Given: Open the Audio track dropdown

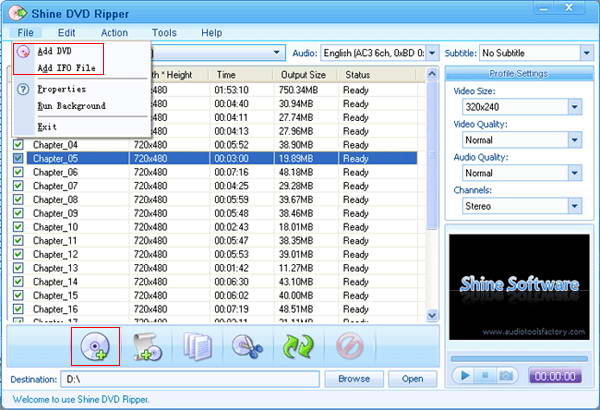Looking at the screenshot, I should 432,52.
